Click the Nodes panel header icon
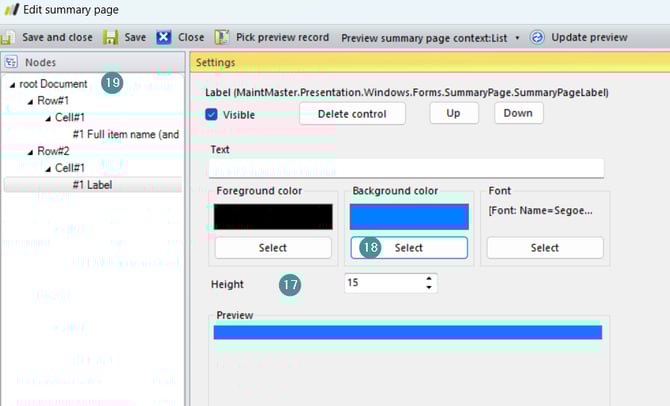The height and width of the screenshot is (406, 670). coord(12,62)
